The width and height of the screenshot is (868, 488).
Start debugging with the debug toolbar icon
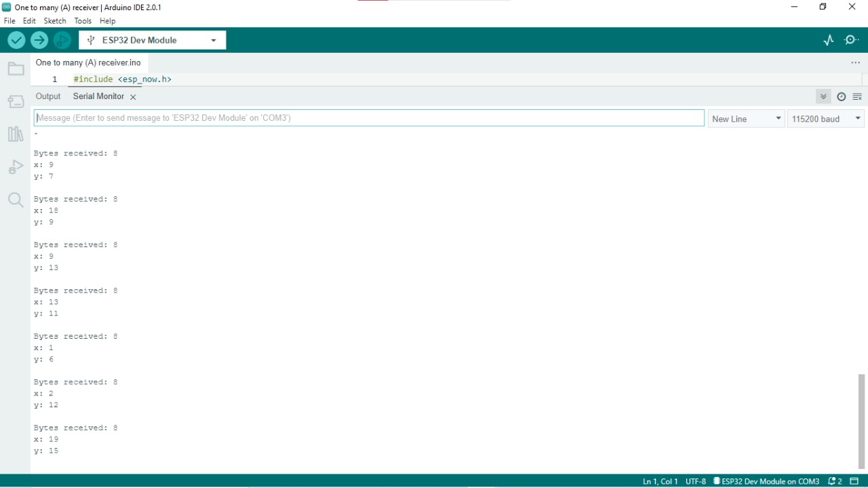pyautogui.click(x=62, y=39)
